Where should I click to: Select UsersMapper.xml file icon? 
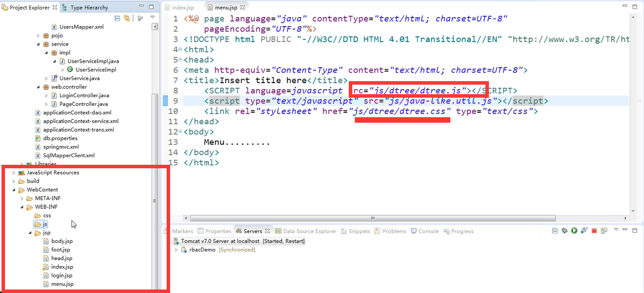click(x=55, y=27)
